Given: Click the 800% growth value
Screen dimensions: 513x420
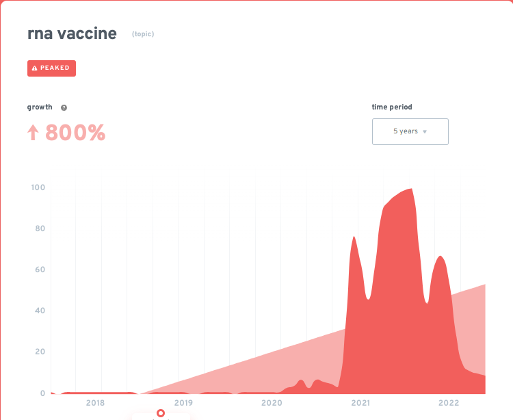Looking at the screenshot, I should 75,133.
